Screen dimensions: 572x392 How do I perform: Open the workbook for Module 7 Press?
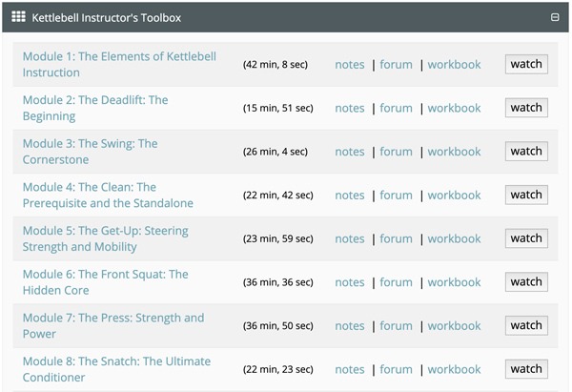click(454, 326)
